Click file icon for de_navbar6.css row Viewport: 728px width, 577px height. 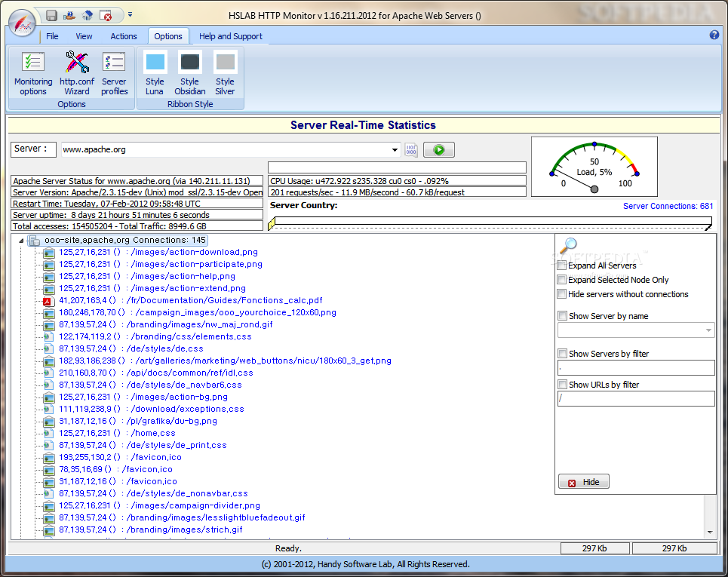[48, 385]
